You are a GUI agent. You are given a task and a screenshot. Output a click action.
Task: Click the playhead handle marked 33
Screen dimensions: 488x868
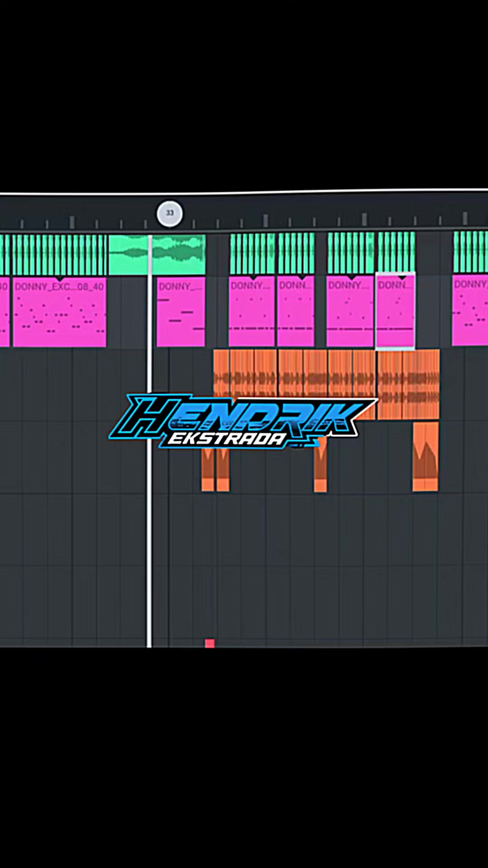[169, 213]
